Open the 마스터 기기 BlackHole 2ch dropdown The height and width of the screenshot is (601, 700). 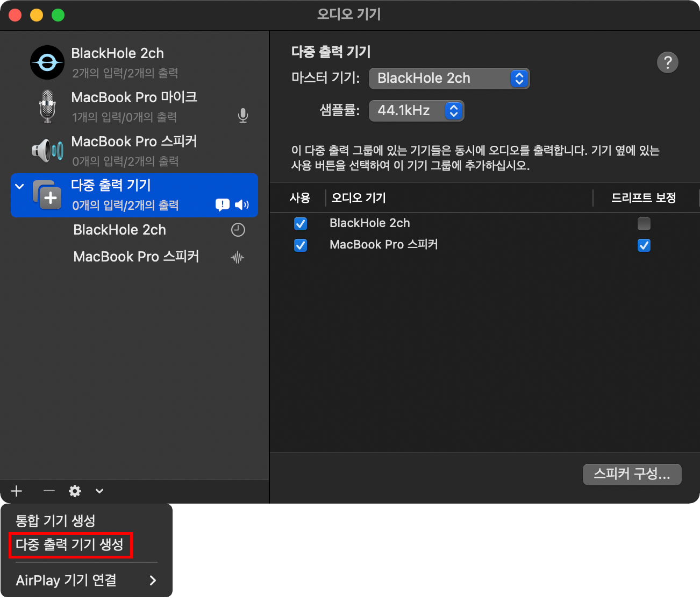click(x=449, y=79)
